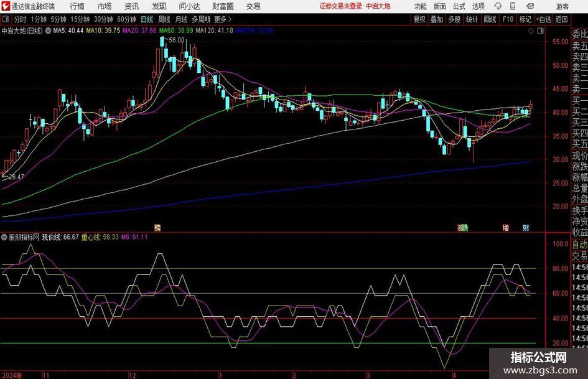
Task: Click the Tongdaxin red logo icon
Action: pyautogui.click(x=6, y=6)
